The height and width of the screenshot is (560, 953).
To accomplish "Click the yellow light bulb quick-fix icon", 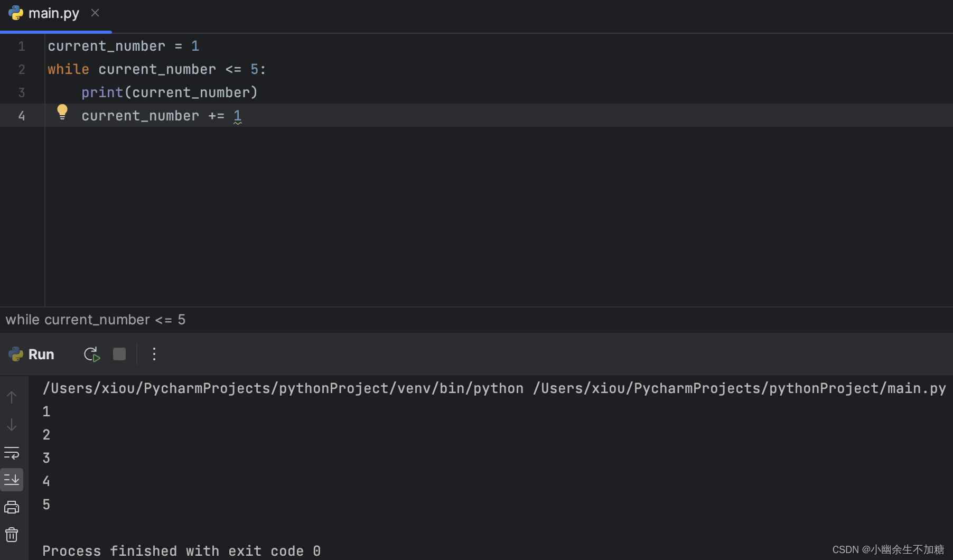I will click(62, 112).
